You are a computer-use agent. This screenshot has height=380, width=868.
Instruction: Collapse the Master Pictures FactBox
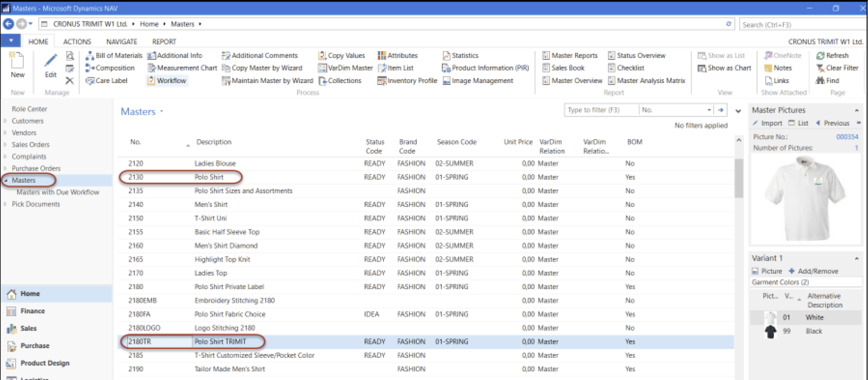[x=857, y=110]
